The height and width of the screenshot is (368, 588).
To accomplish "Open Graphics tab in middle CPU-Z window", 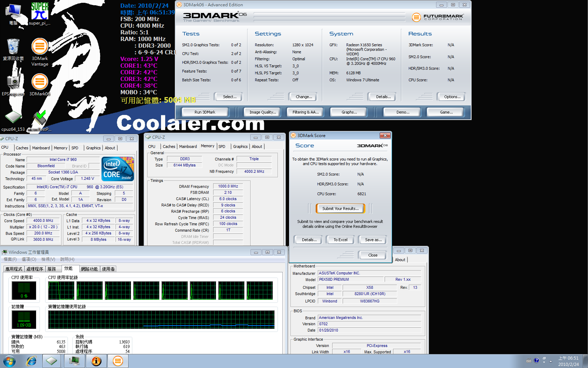I will tap(240, 146).
